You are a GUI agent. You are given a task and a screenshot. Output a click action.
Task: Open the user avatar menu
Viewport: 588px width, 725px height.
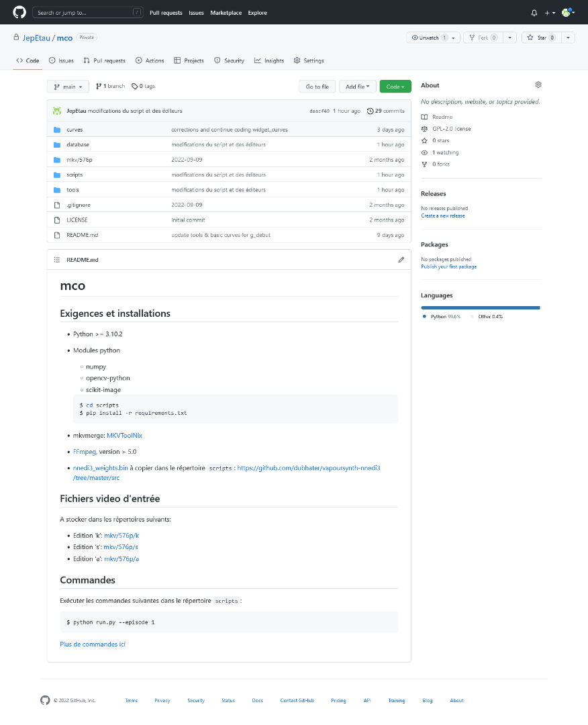point(568,13)
